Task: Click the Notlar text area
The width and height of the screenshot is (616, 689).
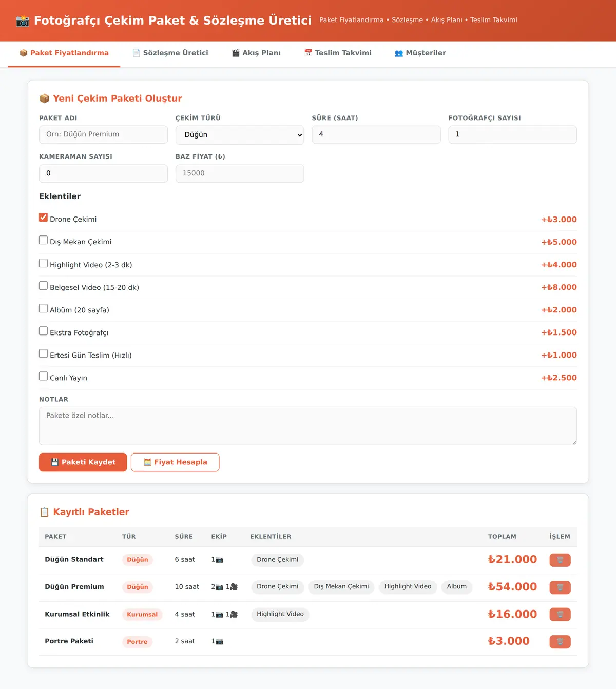Action: coord(308,426)
